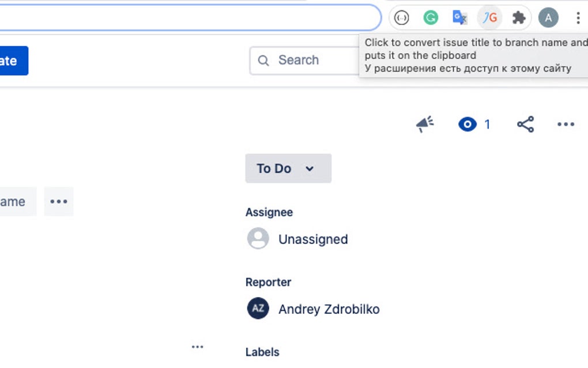The width and height of the screenshot is (588, 368).
Task: Open the small ellipsis menu near Labels
Action: click(197, 346)
